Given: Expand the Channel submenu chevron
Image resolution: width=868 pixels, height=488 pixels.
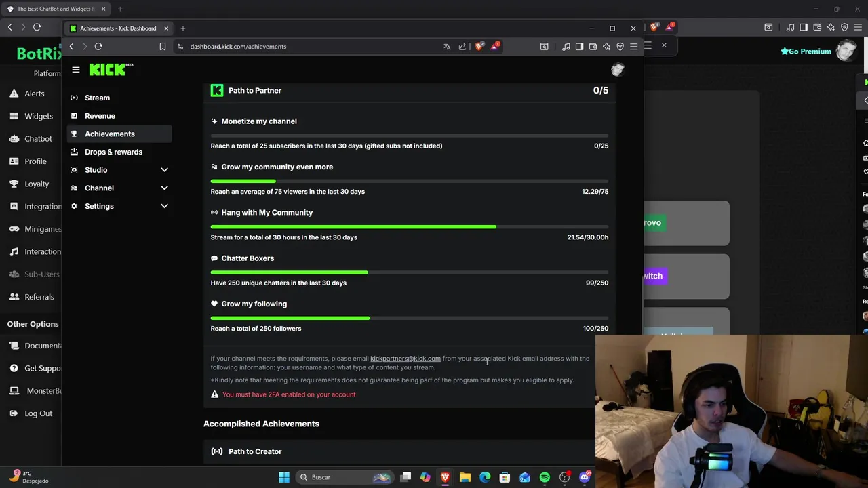Looking at the screenshot, I should [x=164, y=188].
